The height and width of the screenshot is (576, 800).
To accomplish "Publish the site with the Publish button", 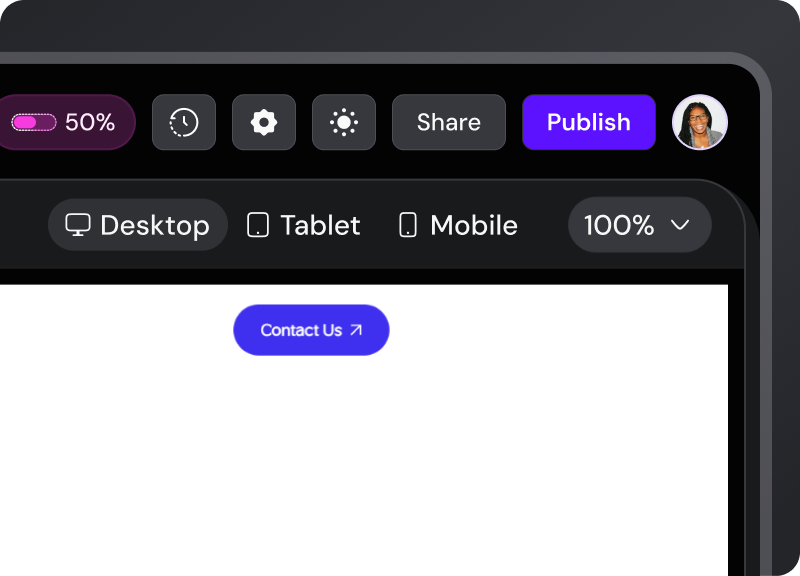I will (x=589, y=122).
